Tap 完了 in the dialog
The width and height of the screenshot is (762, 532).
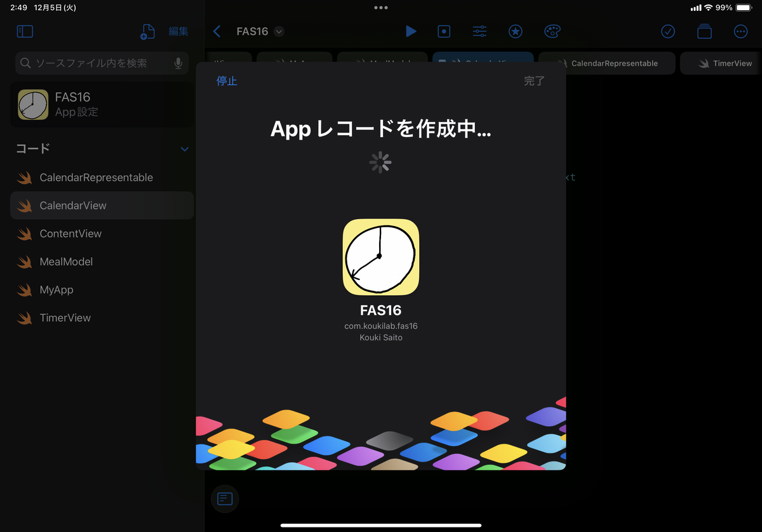(534, 81)
